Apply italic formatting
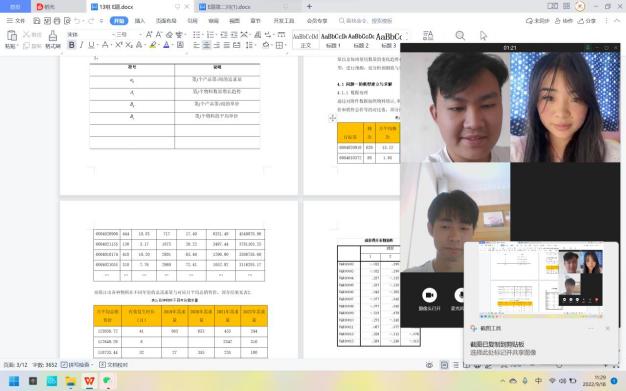 pos(81,45)
